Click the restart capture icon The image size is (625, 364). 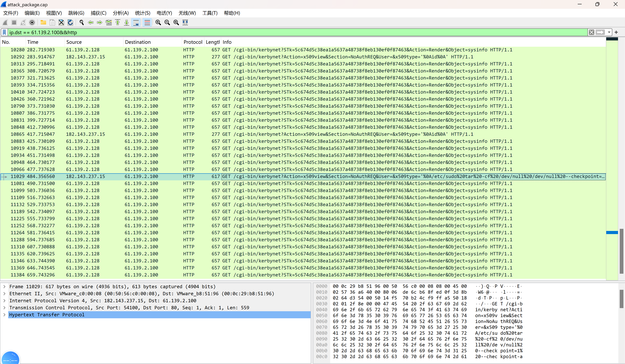23,22
